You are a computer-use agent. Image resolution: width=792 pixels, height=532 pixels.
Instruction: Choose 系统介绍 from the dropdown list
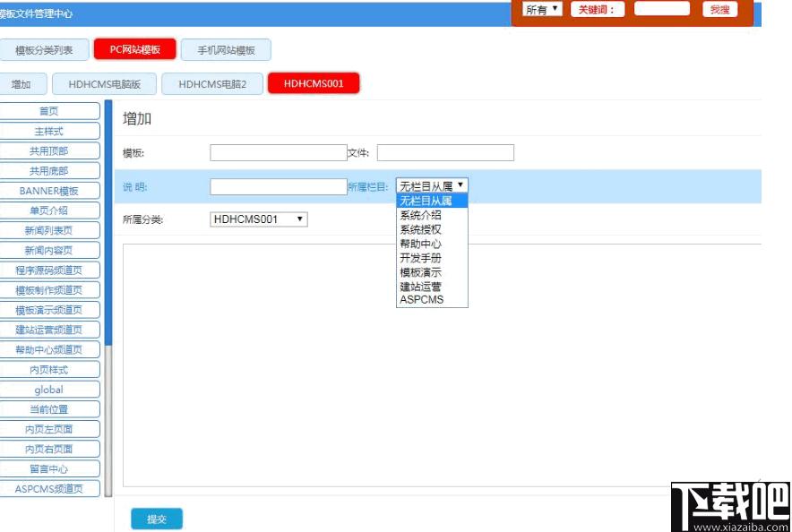pos(420,215)
